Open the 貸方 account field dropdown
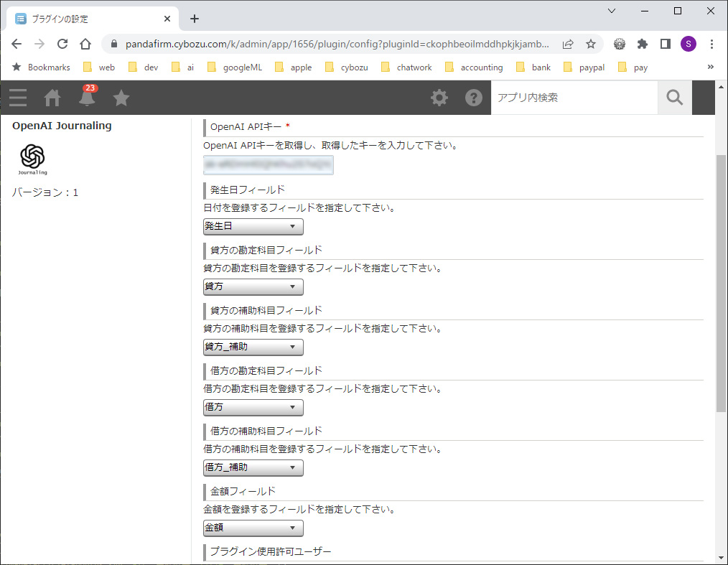 pyautogui.click(x=253, y=287)
